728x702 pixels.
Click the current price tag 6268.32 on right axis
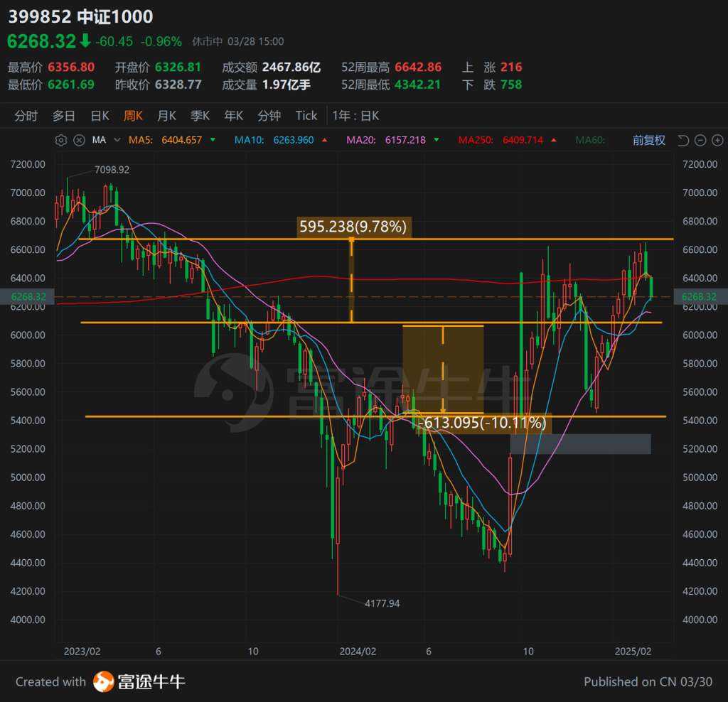(x=699, y=296)
